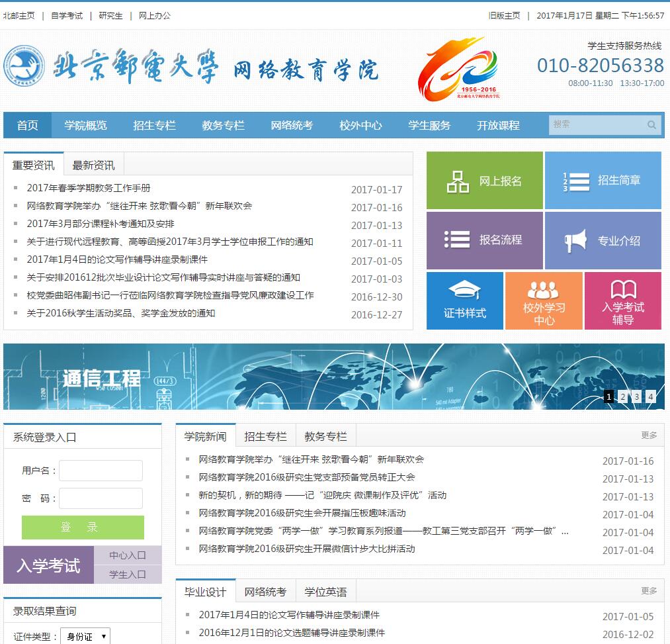Viewport: 670px width, 644px height.
Task: Show banner slide 1
Action: 609,396
